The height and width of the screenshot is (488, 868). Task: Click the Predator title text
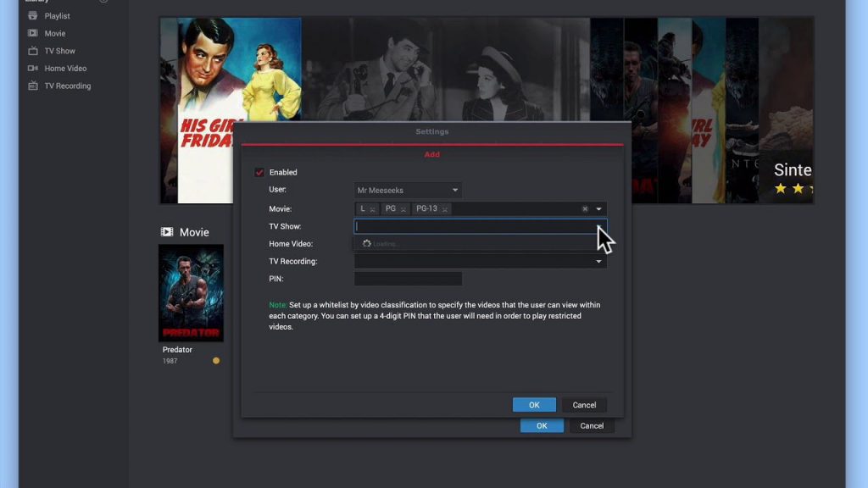point(177,350)
